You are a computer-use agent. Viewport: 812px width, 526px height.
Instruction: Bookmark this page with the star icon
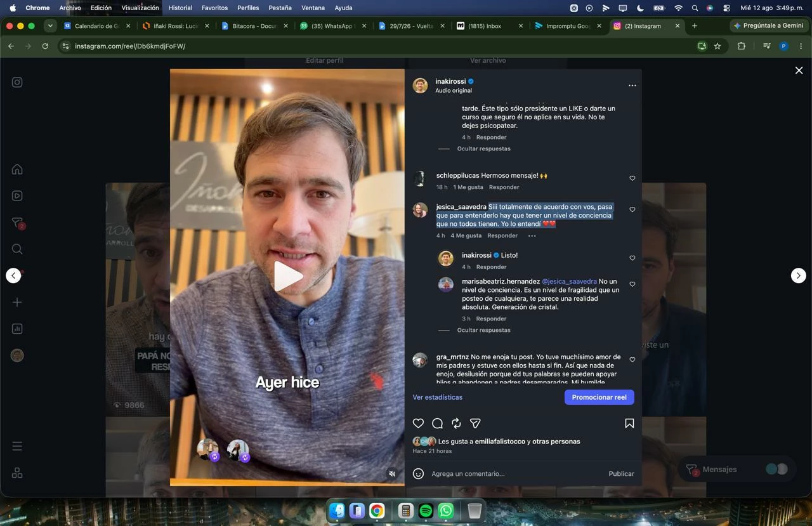tap(717, 46)
